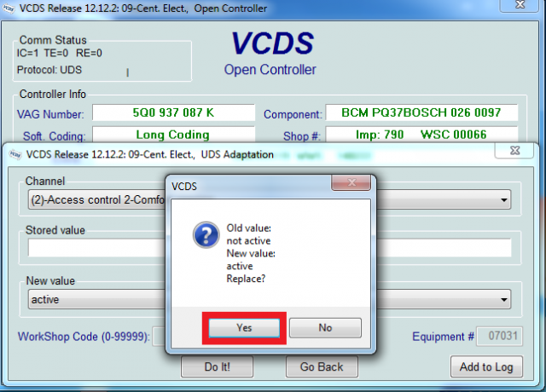Click the Soft. Coding: label

[55, 136]
